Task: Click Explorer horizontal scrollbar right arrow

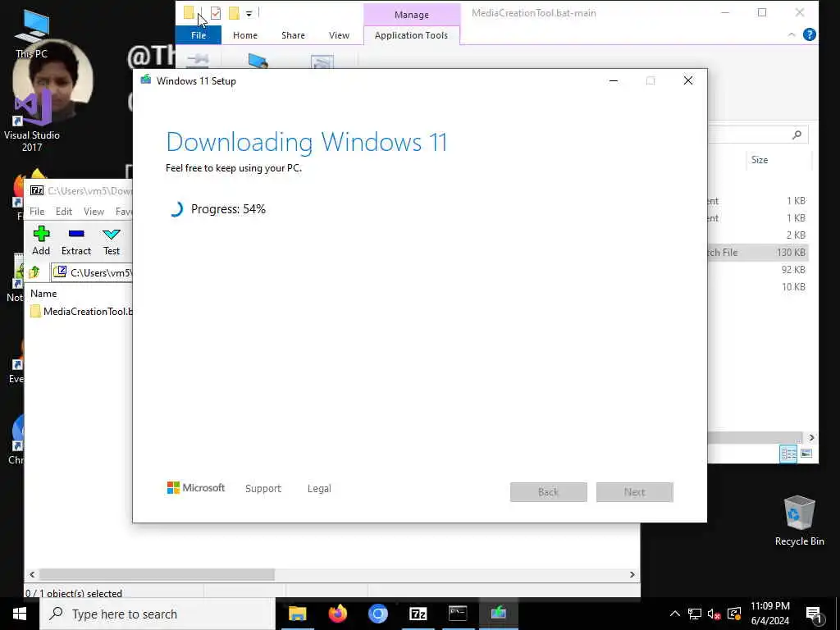Action: click(x=811, y=438)
